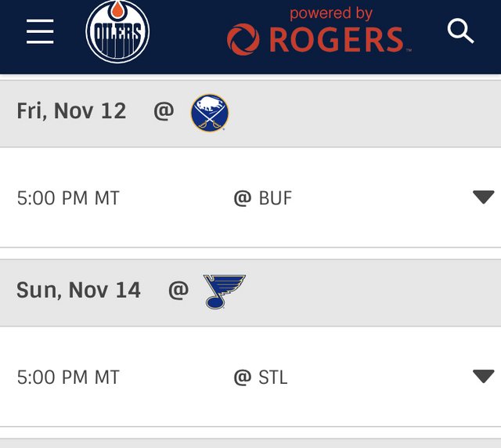Image resolution: width=501 pixels, height=448 pixels.
Task: Click the @ symbol beside Sun, Nov 14
Action: point(178,290)
